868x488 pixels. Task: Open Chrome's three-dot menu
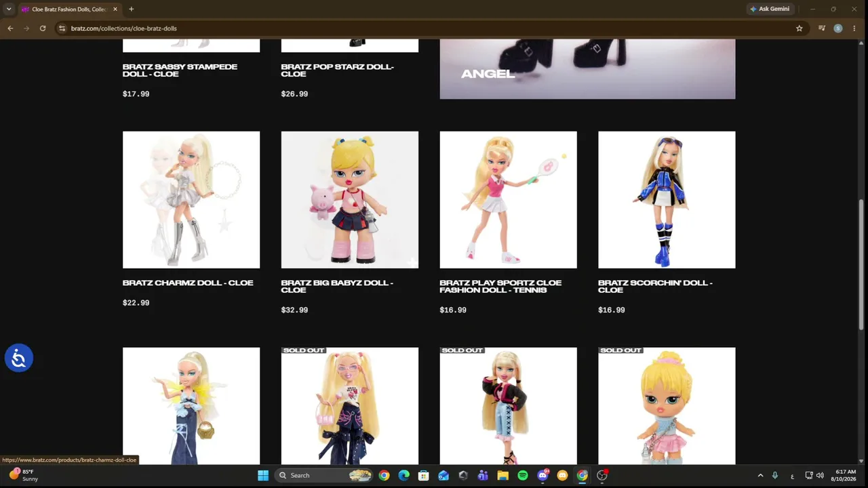coord(854,28)
